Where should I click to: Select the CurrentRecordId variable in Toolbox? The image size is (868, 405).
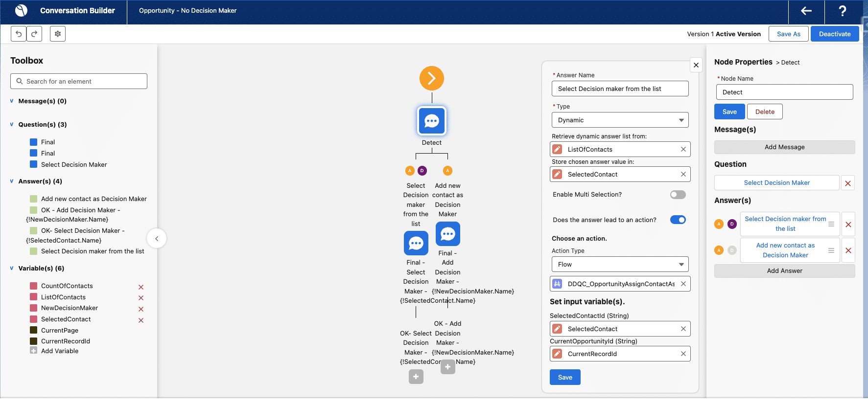[66, 341]
